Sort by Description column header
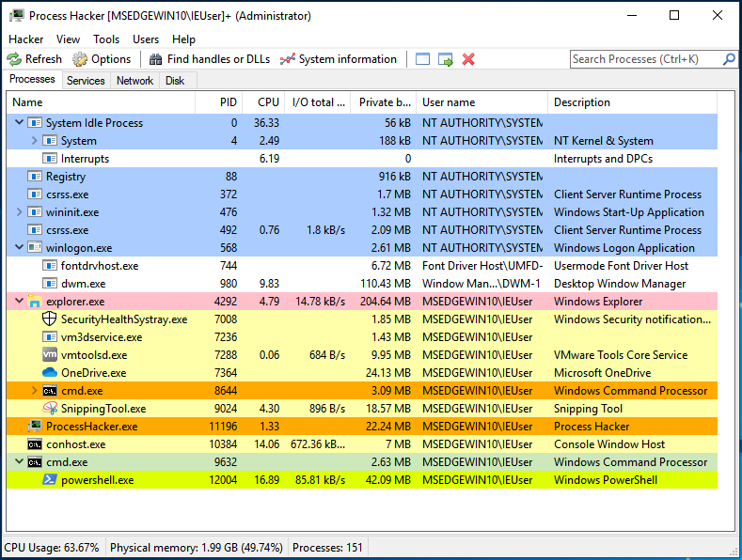The image size is (742, 560). point(632,102)
